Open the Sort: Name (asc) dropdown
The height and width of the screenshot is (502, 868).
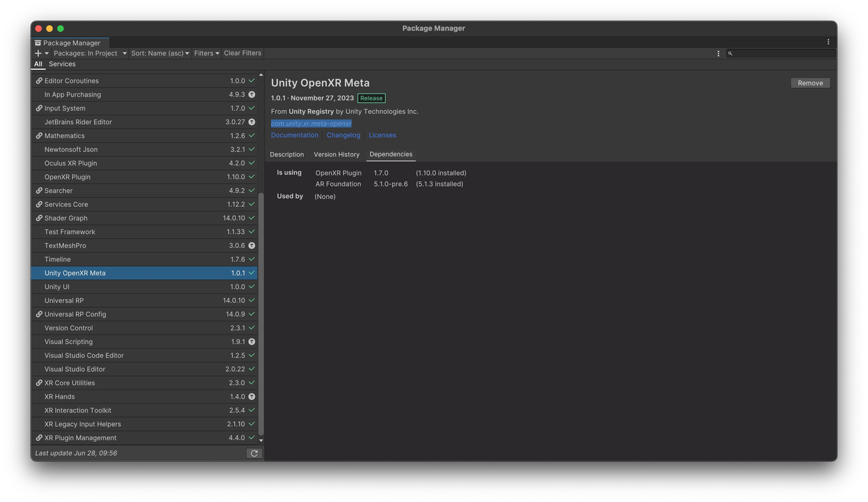tap(160, 53)
